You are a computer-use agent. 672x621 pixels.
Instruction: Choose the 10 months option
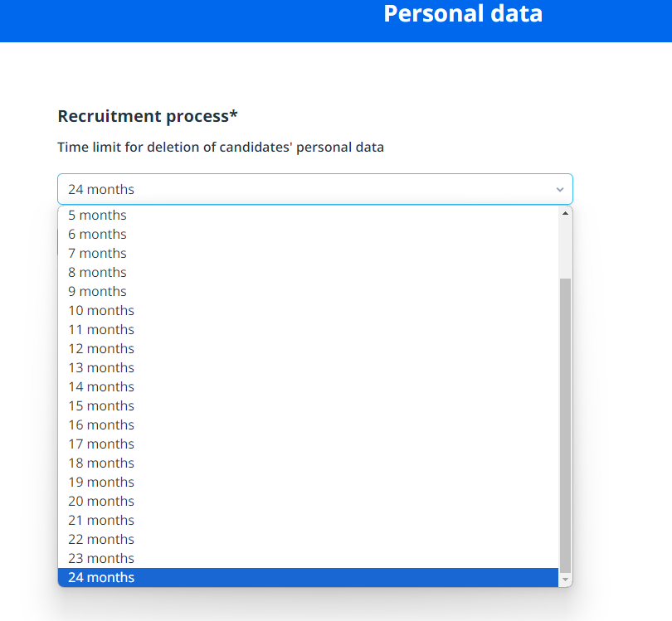tap(100, 310)
